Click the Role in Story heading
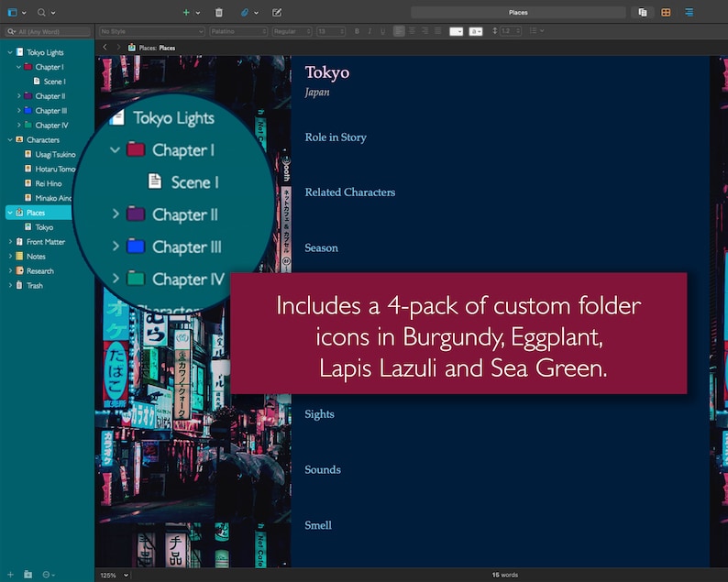Image resolution: width=728 pixels, height=582 pixels. pos(336,137)
